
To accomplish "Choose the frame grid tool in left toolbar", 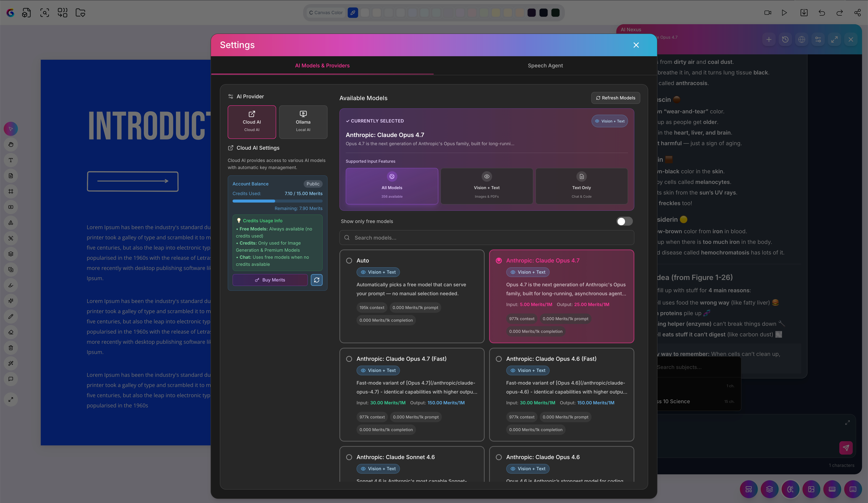I will (11, 191).
